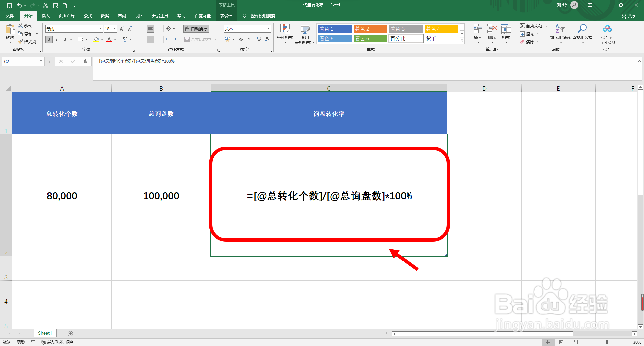Expand the cell styles gallery
The width and height of the screenshot is (644, 346).
pos(462,41)
